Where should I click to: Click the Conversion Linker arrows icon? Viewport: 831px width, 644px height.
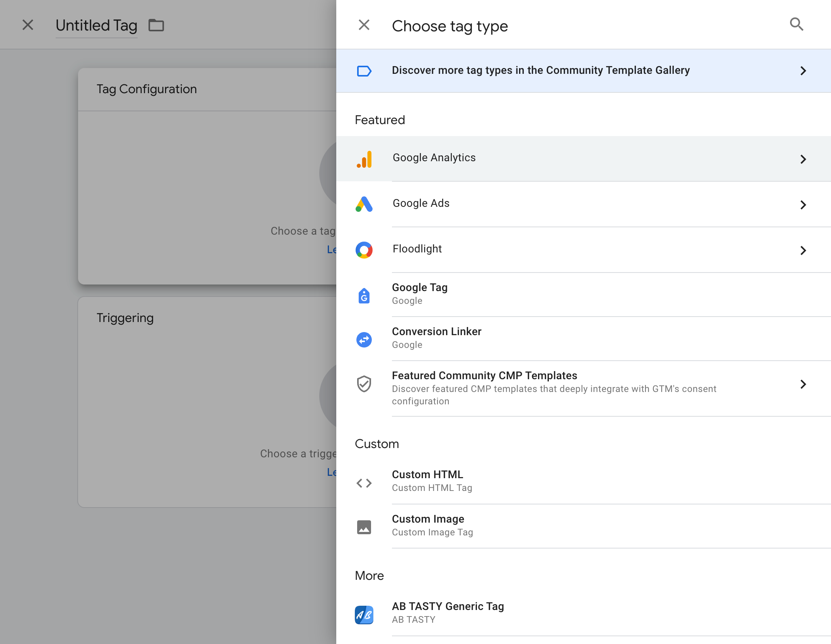[364, 340]
